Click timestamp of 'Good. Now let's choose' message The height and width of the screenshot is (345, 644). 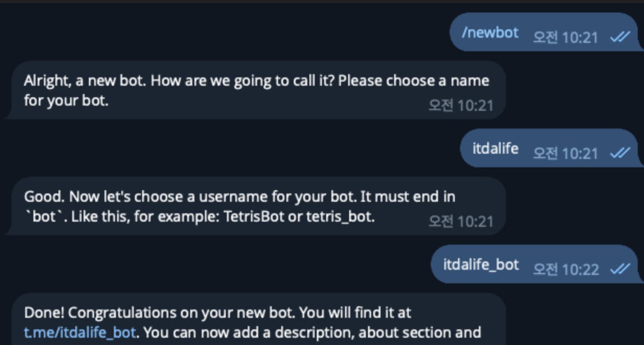coord(461,221)
